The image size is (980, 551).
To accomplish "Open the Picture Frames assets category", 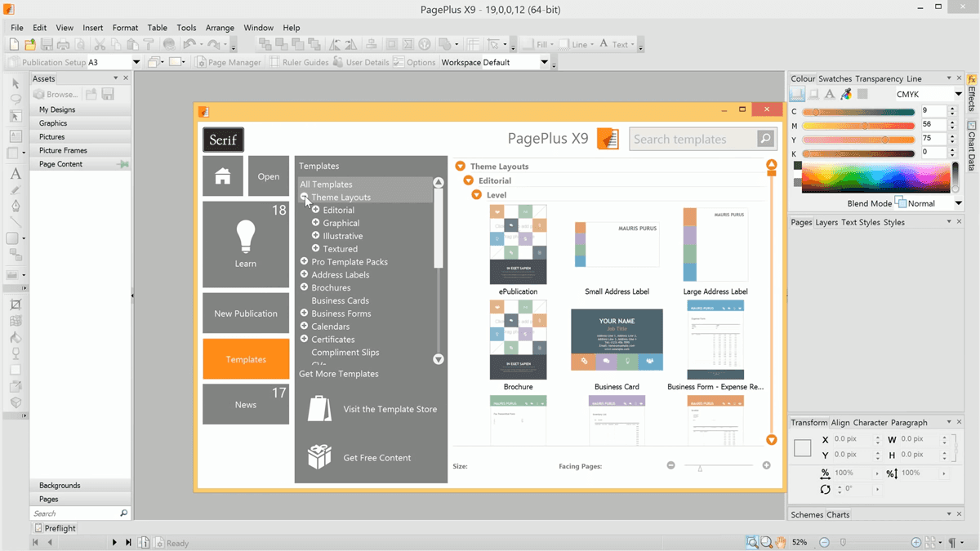I will coord(80,150).
